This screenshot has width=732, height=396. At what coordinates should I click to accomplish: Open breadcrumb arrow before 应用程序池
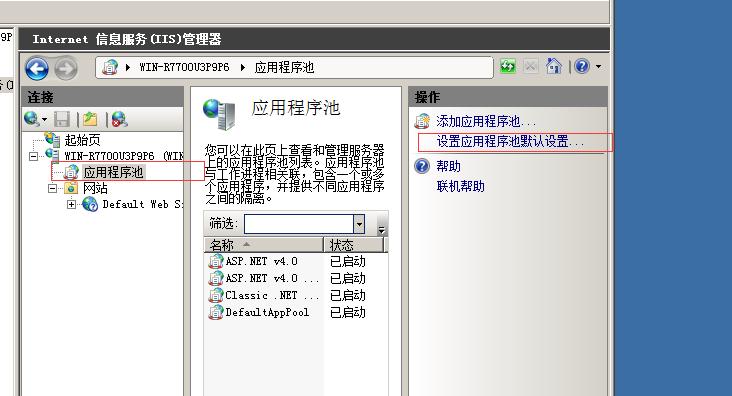[243, 67]
